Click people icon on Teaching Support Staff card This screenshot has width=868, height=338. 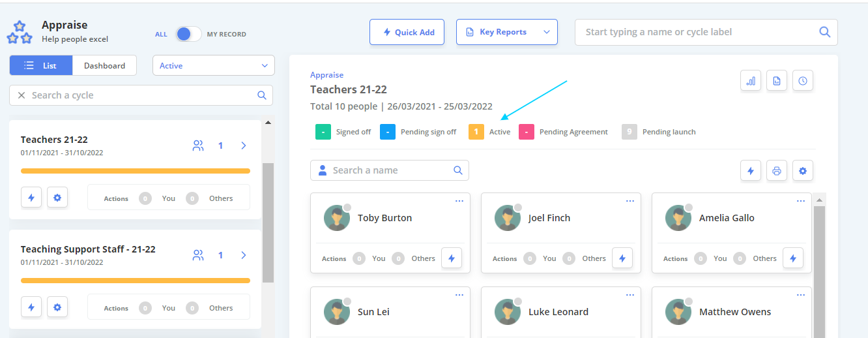point(198,255)
